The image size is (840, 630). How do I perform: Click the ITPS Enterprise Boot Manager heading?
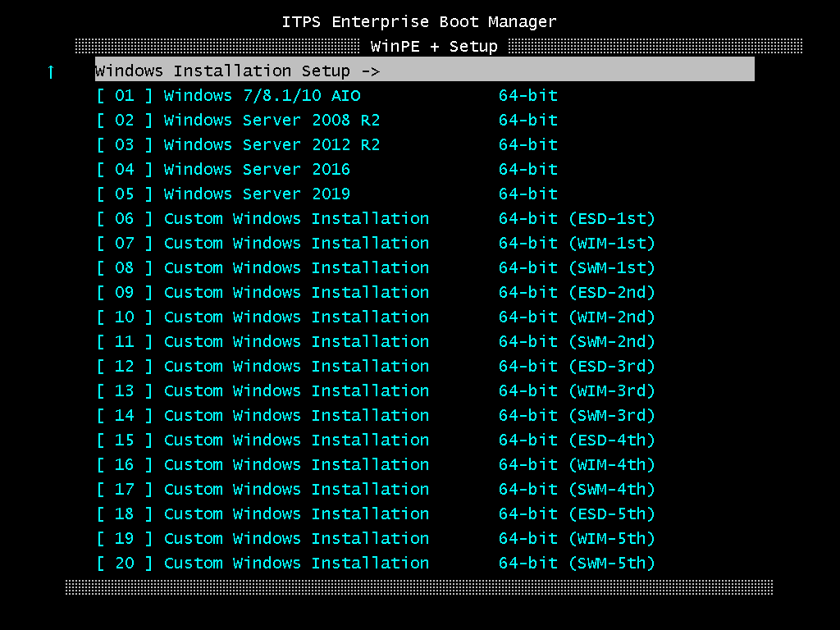pos(419,22)
